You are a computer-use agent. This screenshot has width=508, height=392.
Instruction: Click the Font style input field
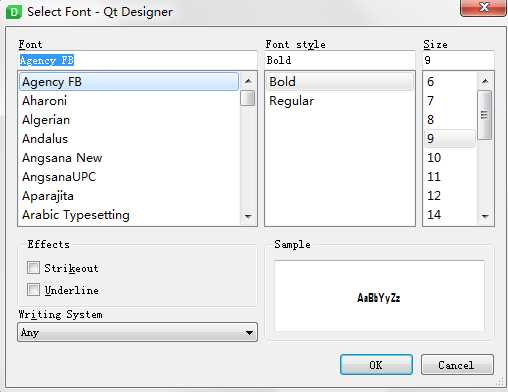click(340, 60)
